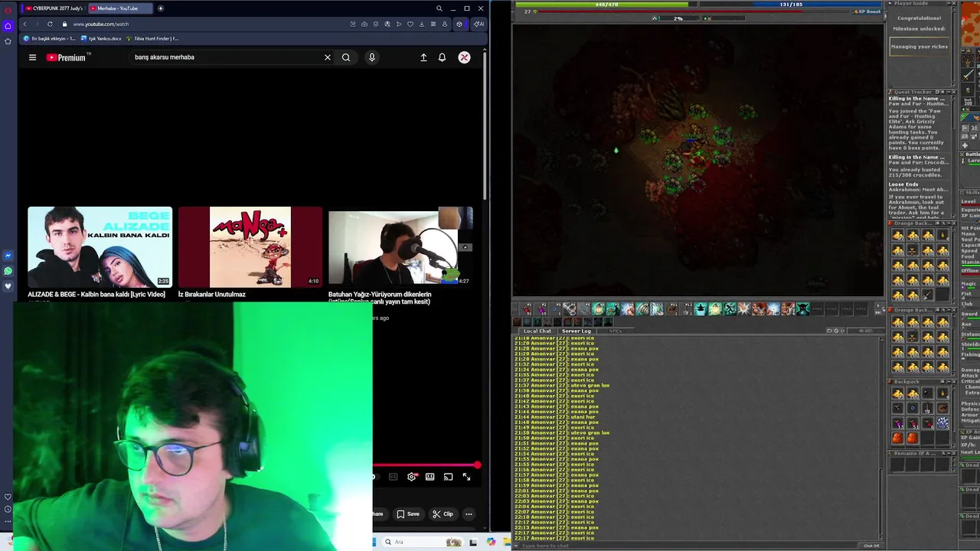Click the YouTube search magnifier button

tap(346, 57)
